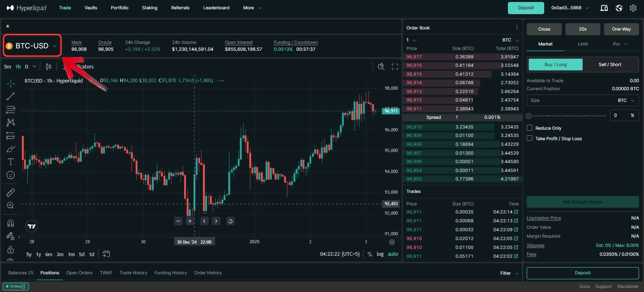The image size is (644, 292).
Task: Open order book price grouping dropdown
Action: (411, 40)
